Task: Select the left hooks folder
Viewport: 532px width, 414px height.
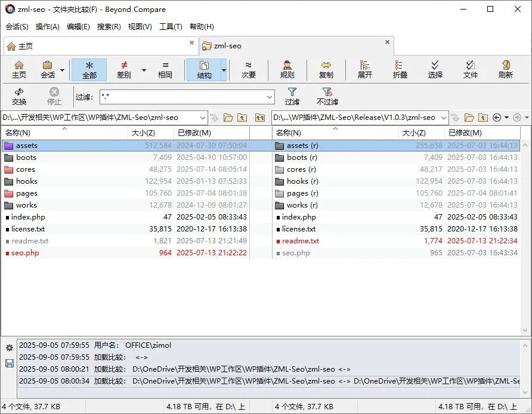Action: 125,181
